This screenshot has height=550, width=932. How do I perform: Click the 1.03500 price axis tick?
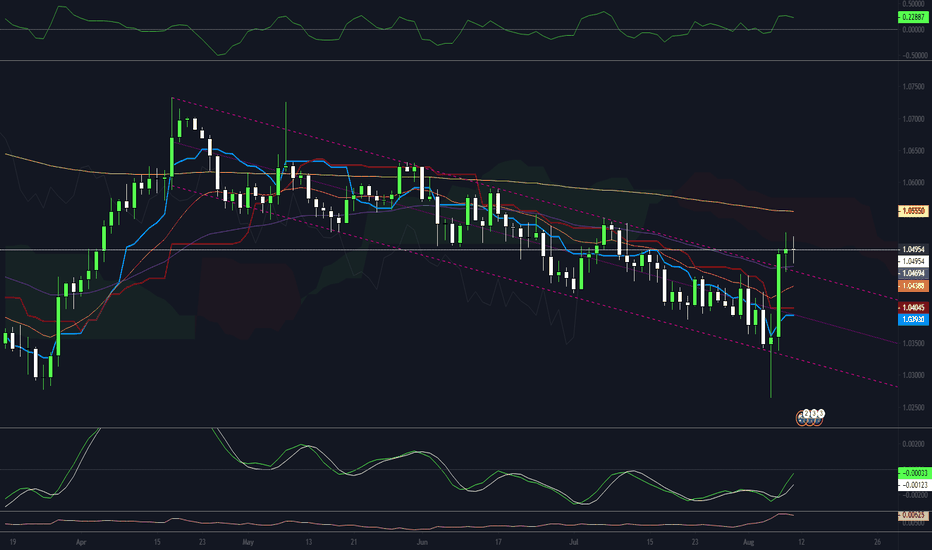coord(913,343)
